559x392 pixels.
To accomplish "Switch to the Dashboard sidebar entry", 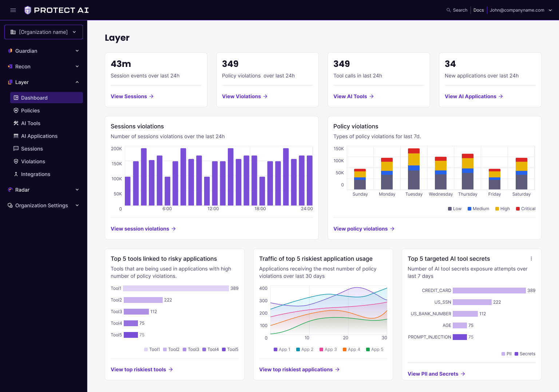I will point(34,98).
